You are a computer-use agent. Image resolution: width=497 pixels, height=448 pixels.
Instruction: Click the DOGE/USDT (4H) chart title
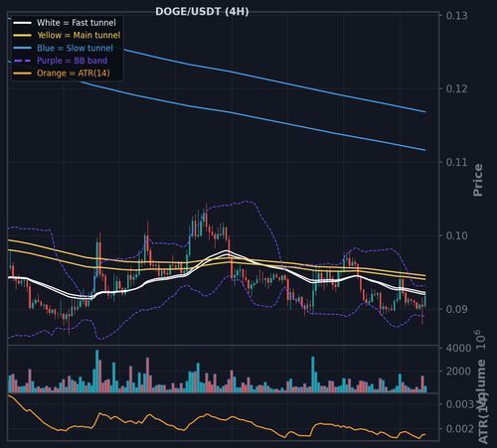202,12
